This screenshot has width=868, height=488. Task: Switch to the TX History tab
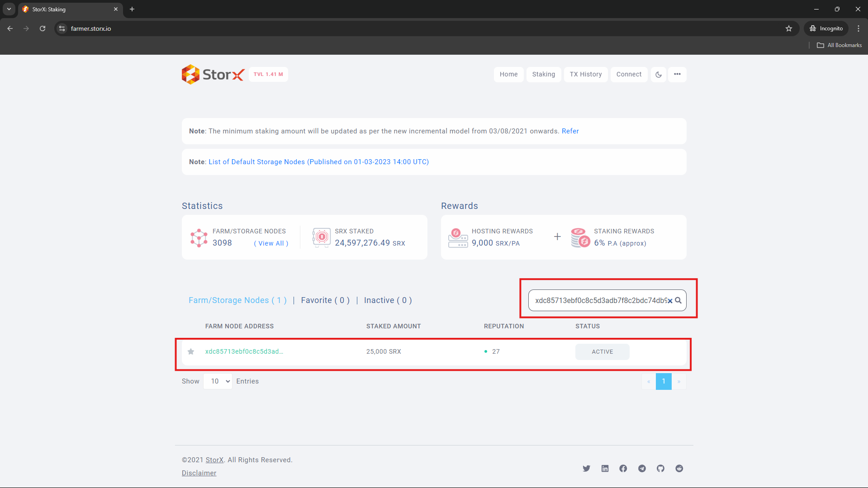coord(585,74)
